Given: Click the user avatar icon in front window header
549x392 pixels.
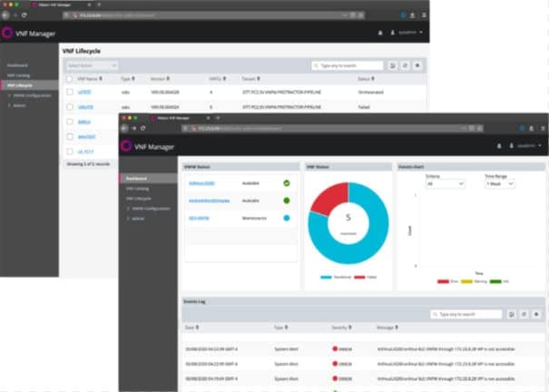Looking at the screenshot, I should (511, 145).
